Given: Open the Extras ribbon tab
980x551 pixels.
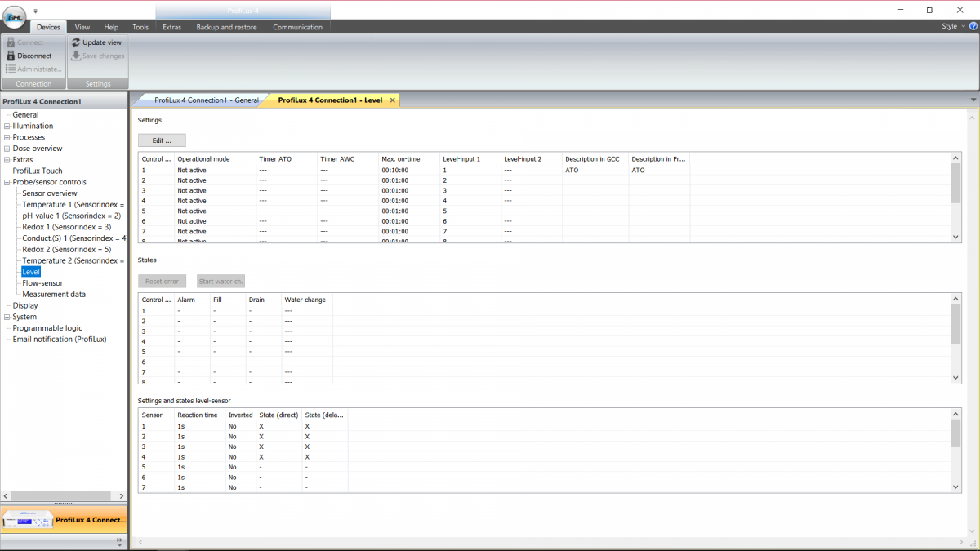Looking at the screenshot, I should point(171,27).
